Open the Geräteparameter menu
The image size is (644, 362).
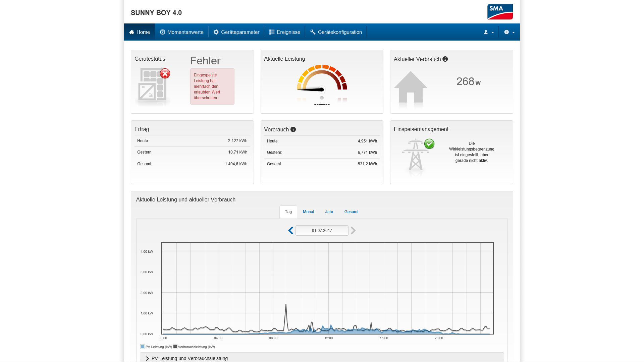click(236, 32)
